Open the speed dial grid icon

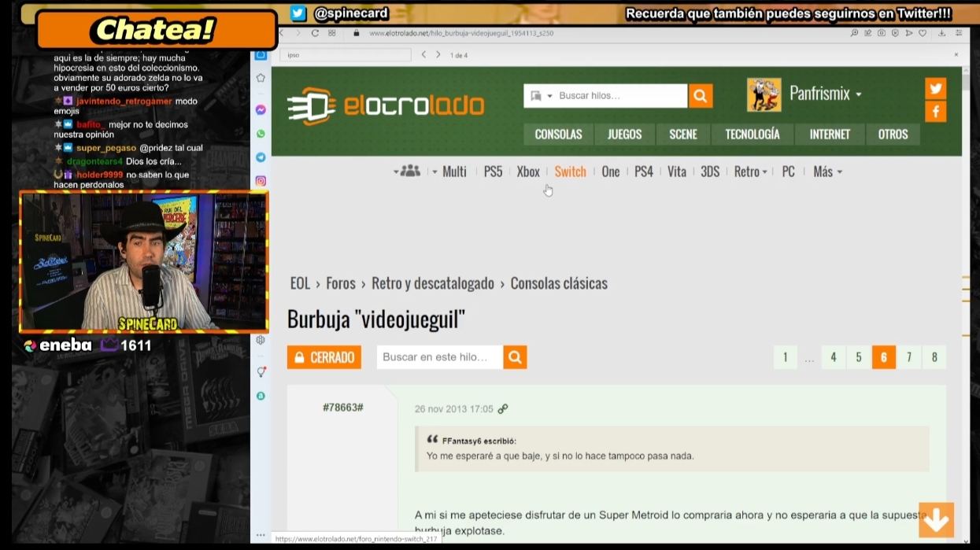click(332, 33)
